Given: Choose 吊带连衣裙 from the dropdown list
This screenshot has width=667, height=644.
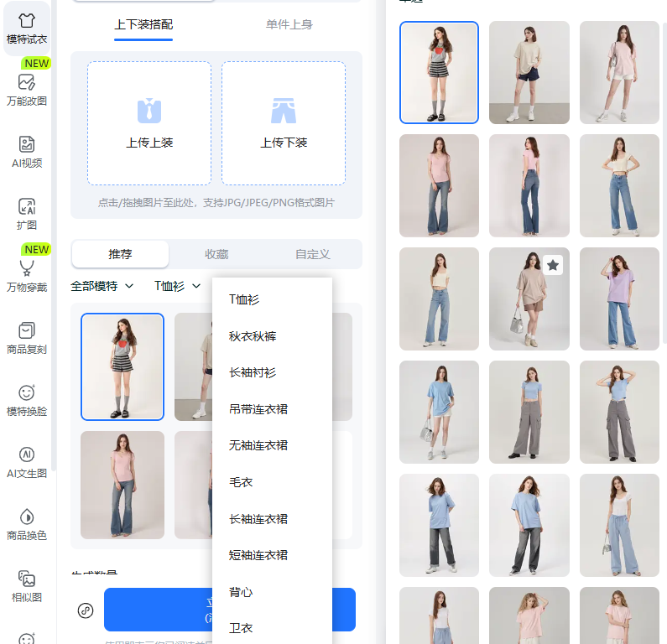Looking at the screenshot, I should click(272, 409).
